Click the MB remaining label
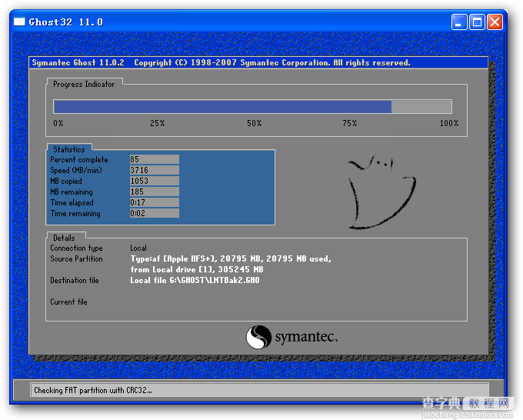523x420 pixels. [x=72, y=192]
